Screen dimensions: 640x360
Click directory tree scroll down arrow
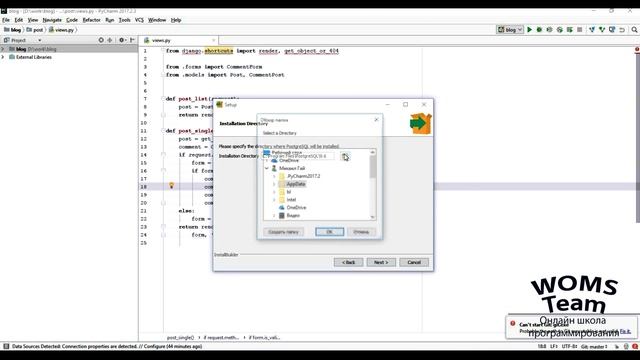[373, 217]
